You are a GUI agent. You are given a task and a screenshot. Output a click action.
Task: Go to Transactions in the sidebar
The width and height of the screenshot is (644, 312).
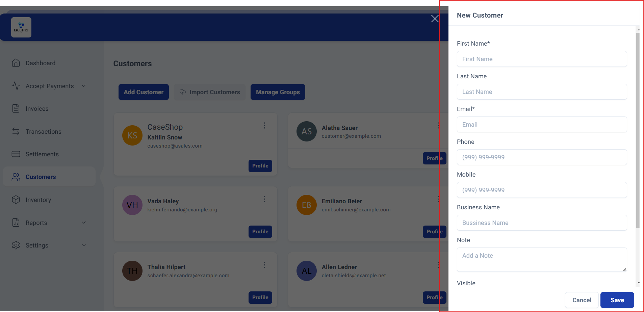[49, 132]
